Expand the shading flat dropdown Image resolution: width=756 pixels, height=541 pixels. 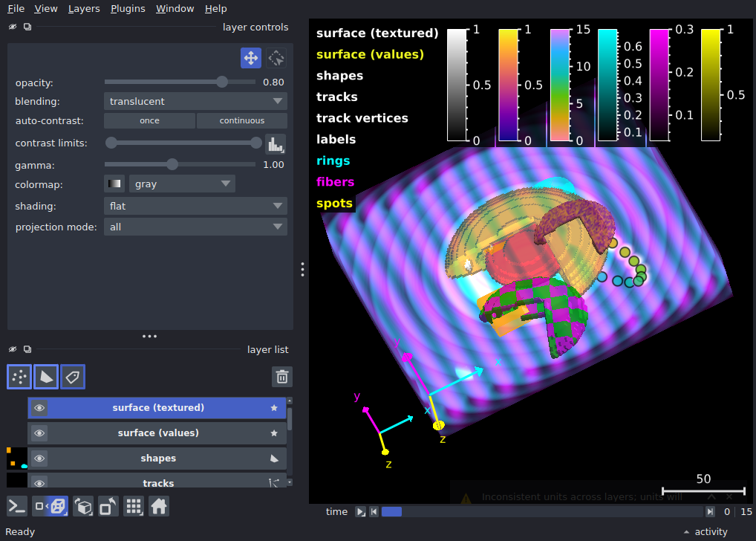pos(195,206)
